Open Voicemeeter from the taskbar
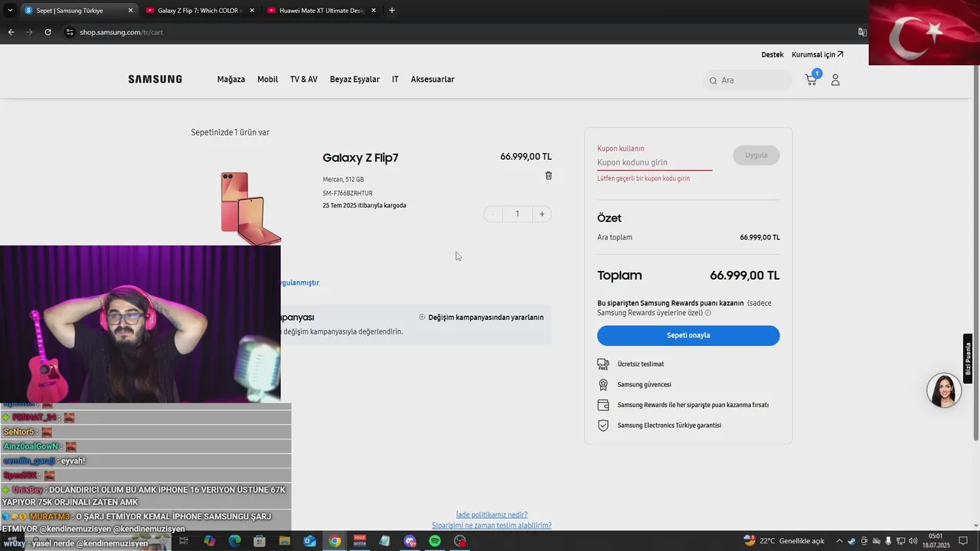Image resolution: width=980 pixels, height=551 pixels. pyautogui.click(x=360, y=541)
